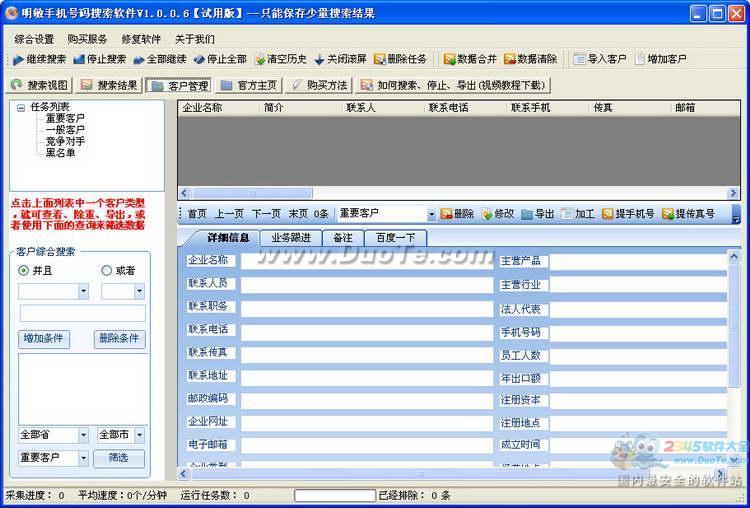Select the 并且 radio button

[23, 271]
